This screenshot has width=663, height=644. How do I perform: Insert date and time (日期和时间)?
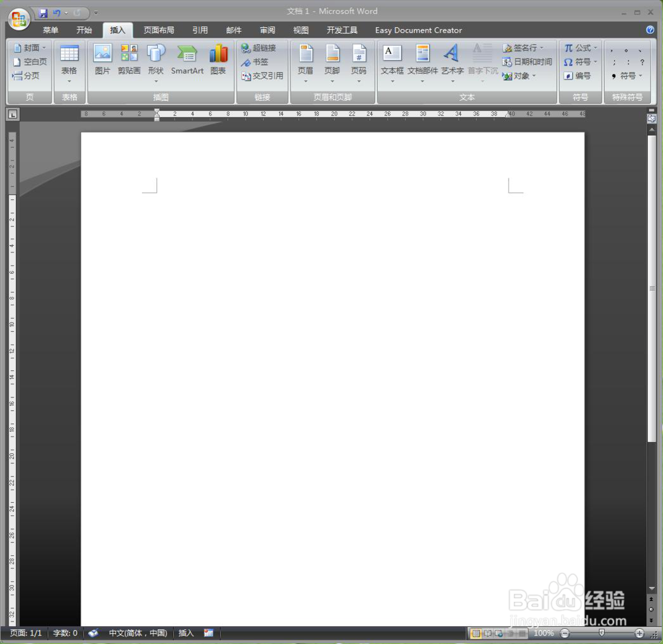[527, 62]
